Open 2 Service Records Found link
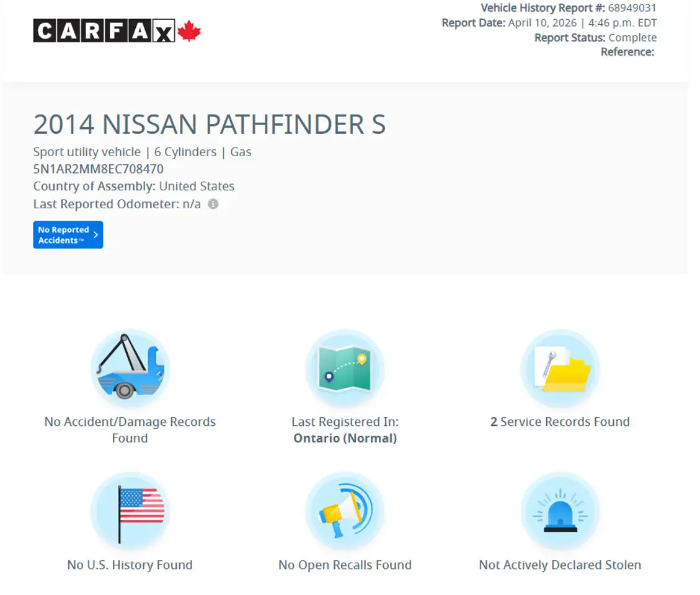Image resolution: width=700 pixels, height=595 pixels. (x=560, y=422)
